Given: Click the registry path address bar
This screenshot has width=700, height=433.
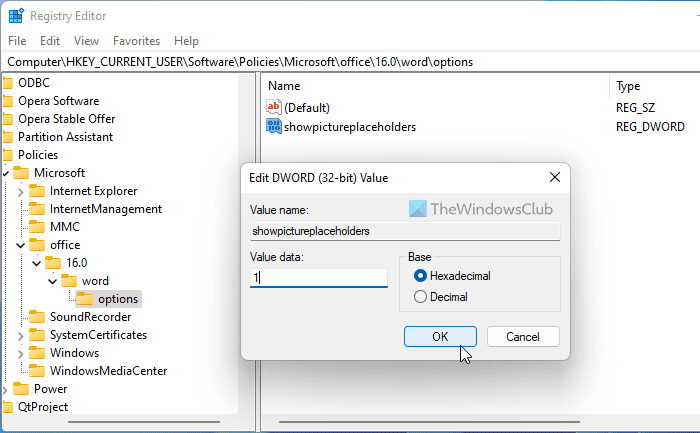Looking at the screenshot, I should click(350, 62).
